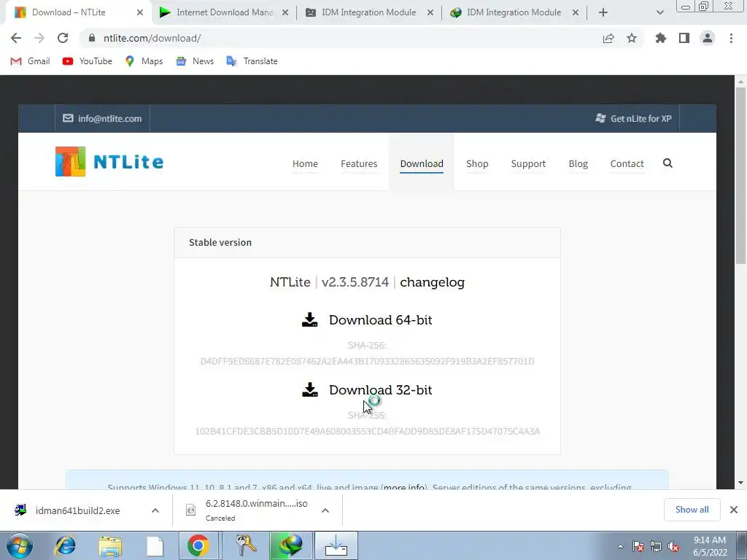Click the more info link

pos(404,486)
